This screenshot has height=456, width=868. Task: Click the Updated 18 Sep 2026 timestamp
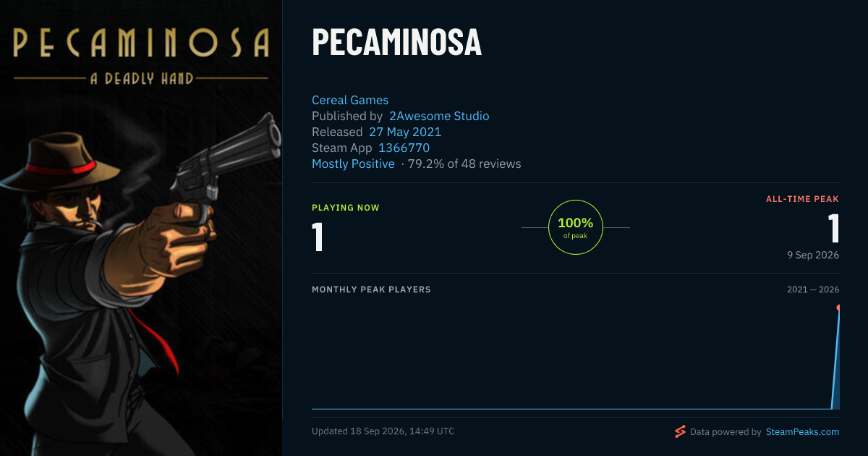coord(383,431)
